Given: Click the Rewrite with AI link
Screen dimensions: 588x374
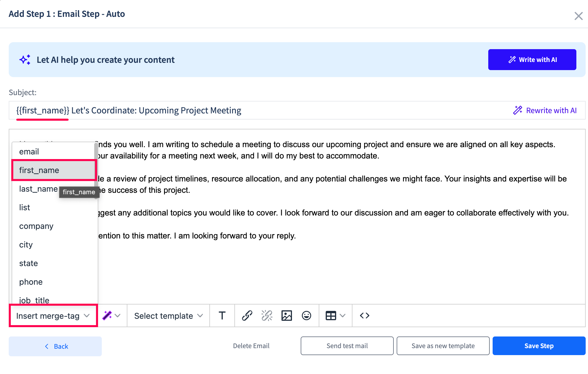Looking at the screenshot, I should pyautogui.click(x=545, y=111).
